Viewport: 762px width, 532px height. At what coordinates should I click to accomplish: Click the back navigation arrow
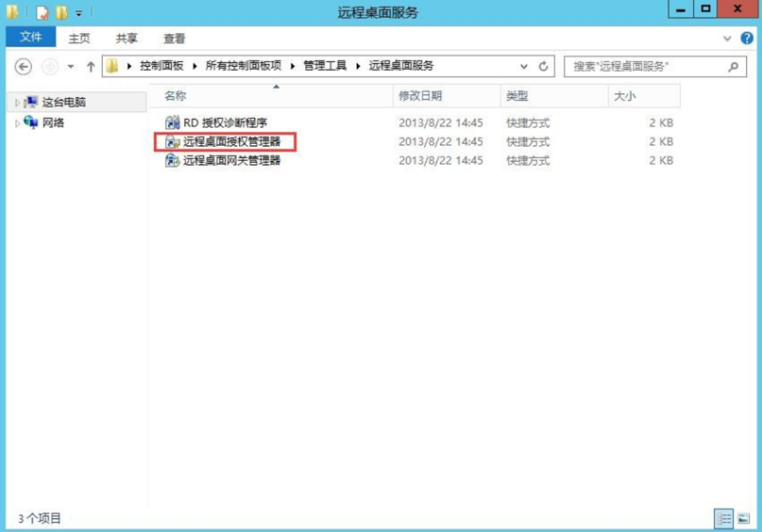point(23,67)
